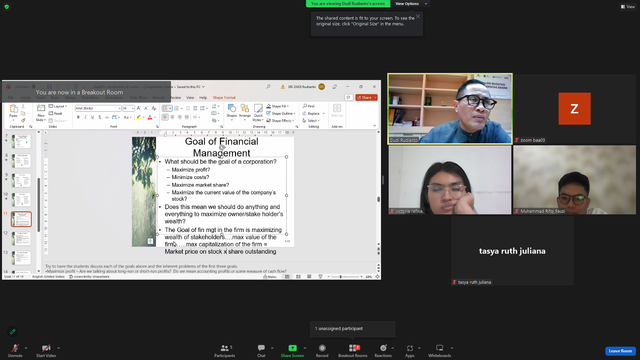This screenshot has width=640, height=360.
Task: Expand audio options arrow beside Unmute
Action: coord(26,348)
